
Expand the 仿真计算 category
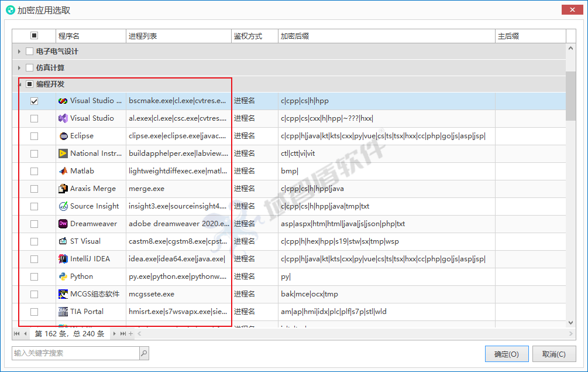[x=19, y=68]
